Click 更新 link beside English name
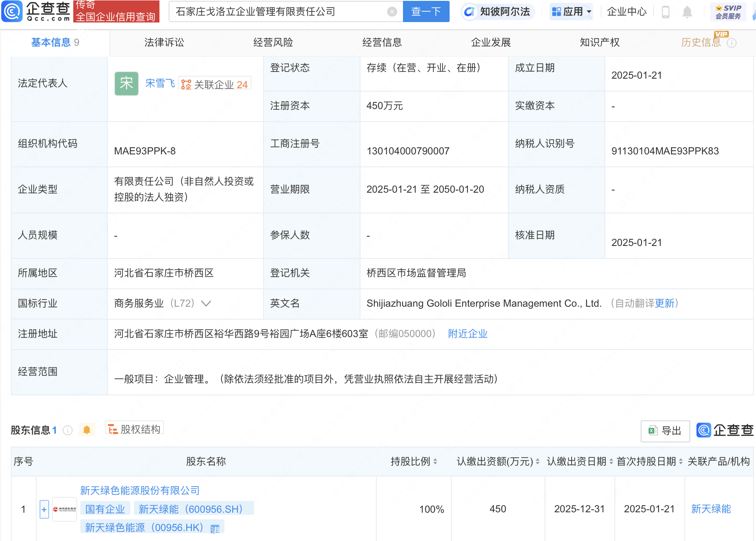756x541 pixels. coord(664,303)
